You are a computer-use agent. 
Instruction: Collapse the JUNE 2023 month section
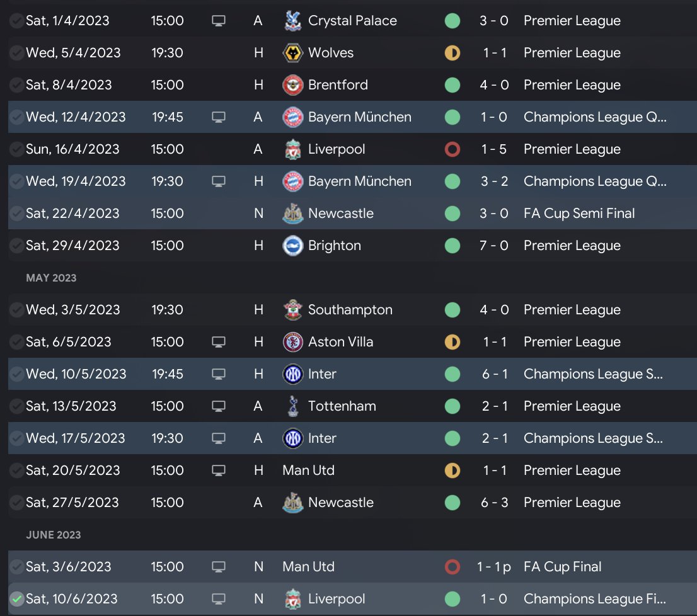[x=54, y=535]
